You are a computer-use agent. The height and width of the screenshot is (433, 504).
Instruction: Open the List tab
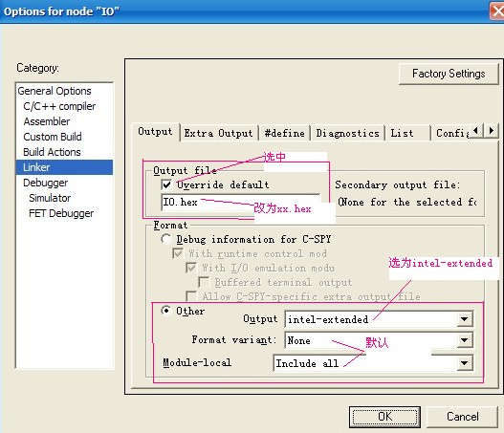point(402,133)
